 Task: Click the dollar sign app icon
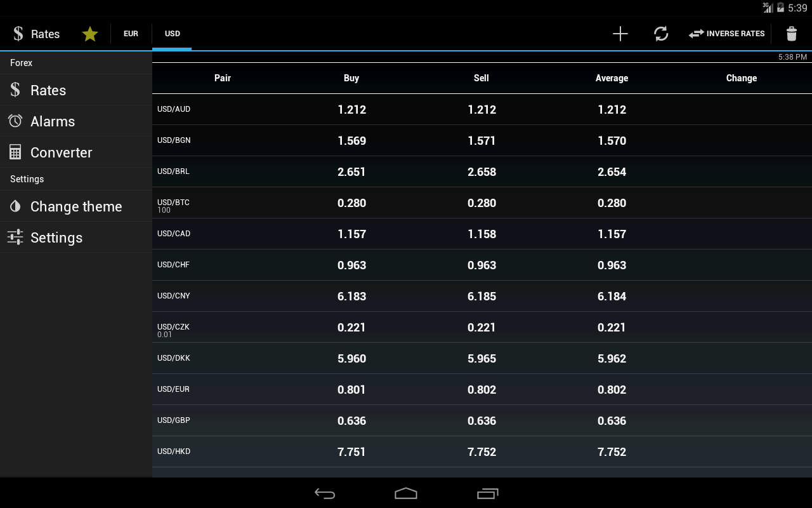click(x=18, y=34)
